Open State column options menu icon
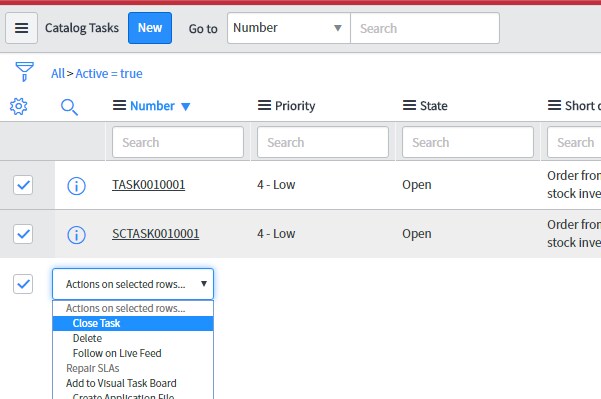Viewport: 601px width, 399px height. tap(409, 105)
